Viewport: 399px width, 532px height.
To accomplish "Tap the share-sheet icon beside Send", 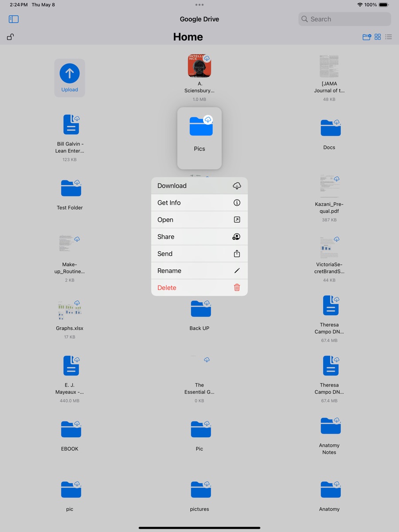I will click(237, 254).
